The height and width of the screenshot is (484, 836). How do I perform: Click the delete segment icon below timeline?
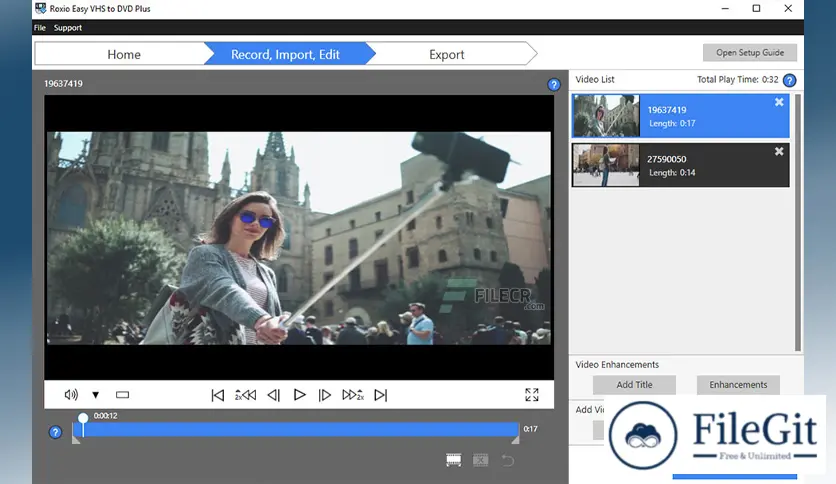tap(480, 460)
